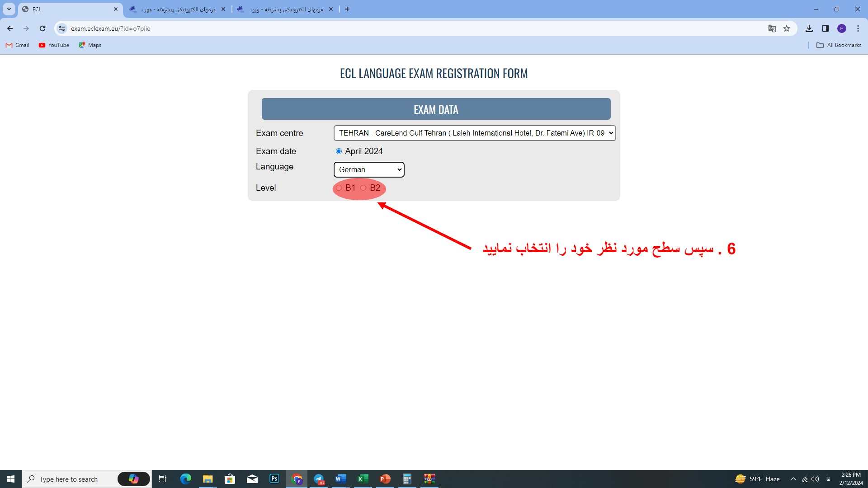Open Photoshop from the taskbar
This screenshot has width=868, height=488.
(274, 479)
